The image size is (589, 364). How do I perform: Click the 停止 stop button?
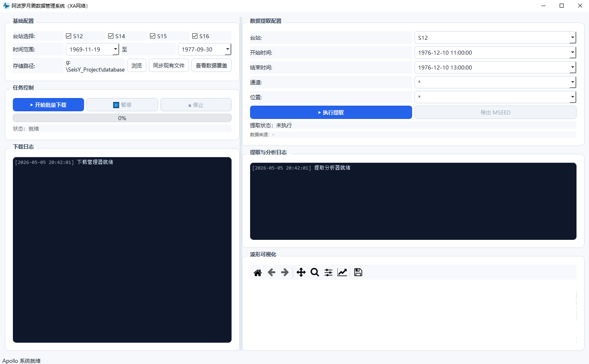[196, 105]
